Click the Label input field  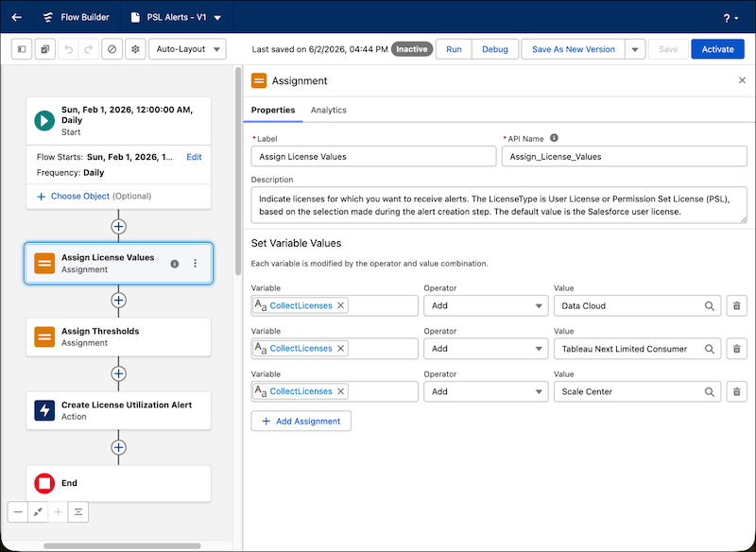click(x=373, y=157)
